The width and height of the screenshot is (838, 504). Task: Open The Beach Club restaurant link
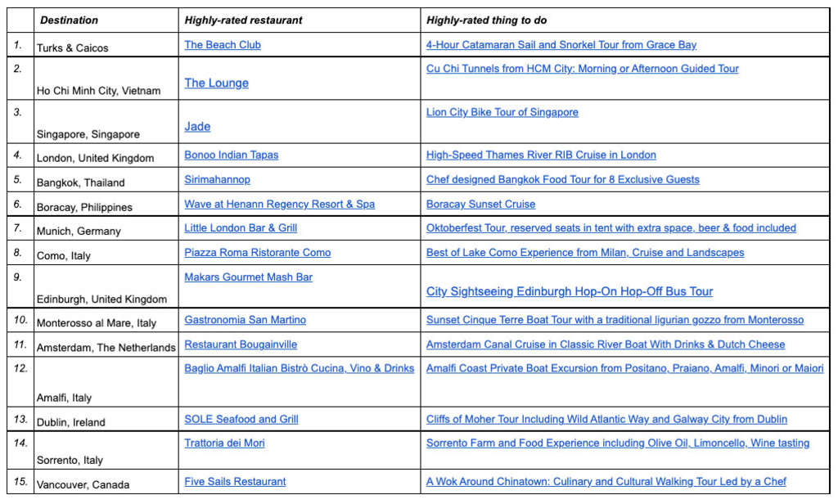pyautogui.click(x=223, y=45)
